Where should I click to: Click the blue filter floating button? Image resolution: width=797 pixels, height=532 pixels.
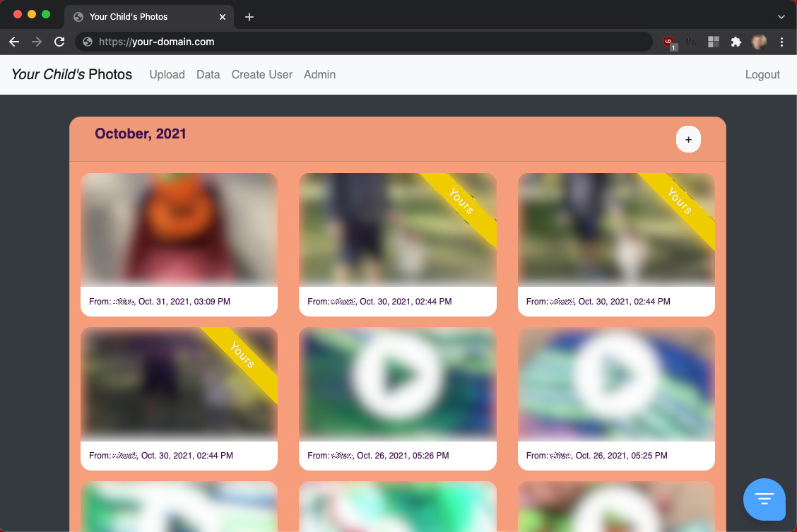pos(764,499)
